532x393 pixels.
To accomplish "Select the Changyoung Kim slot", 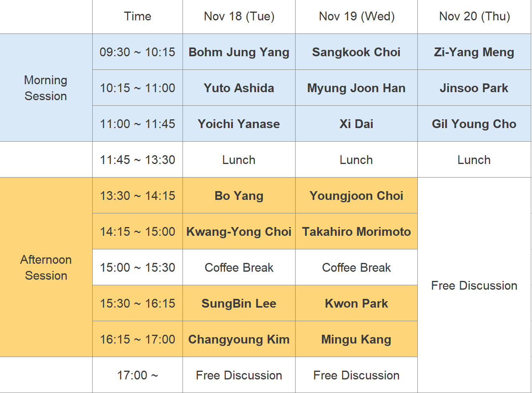I will pos(239,340).
